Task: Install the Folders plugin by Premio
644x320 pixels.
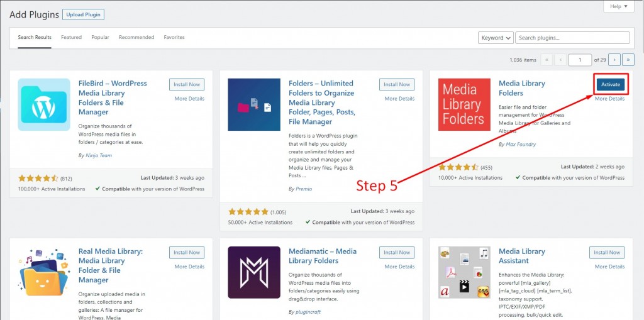Action: coord(397,85)
